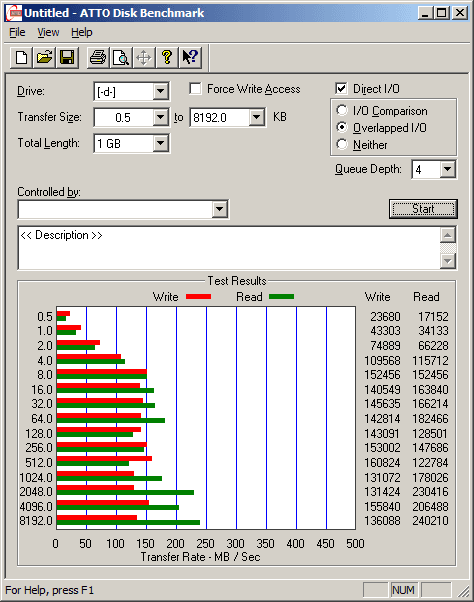Click the 512.0 red write bar

[104, 458]
